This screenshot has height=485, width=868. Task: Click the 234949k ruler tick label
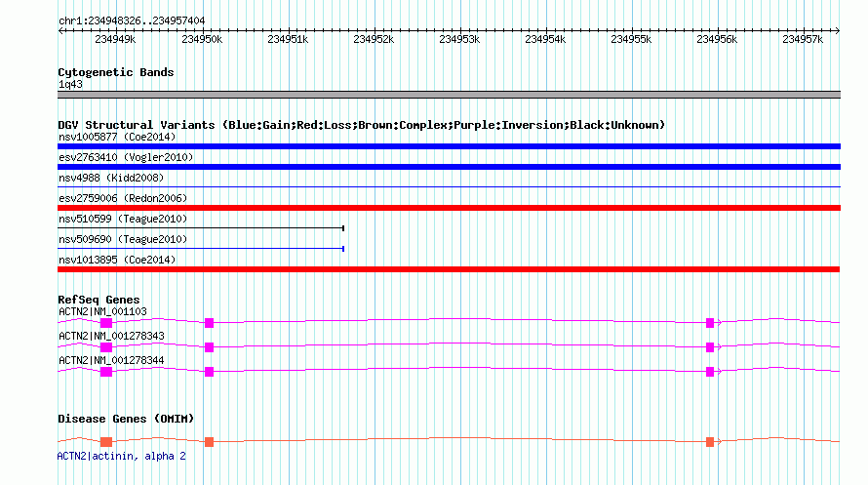pos(115,40)
